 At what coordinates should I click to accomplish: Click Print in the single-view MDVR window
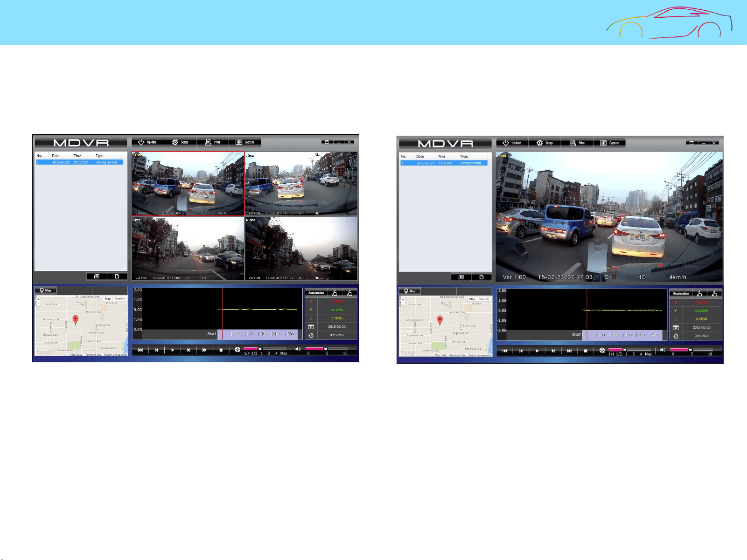577,143
